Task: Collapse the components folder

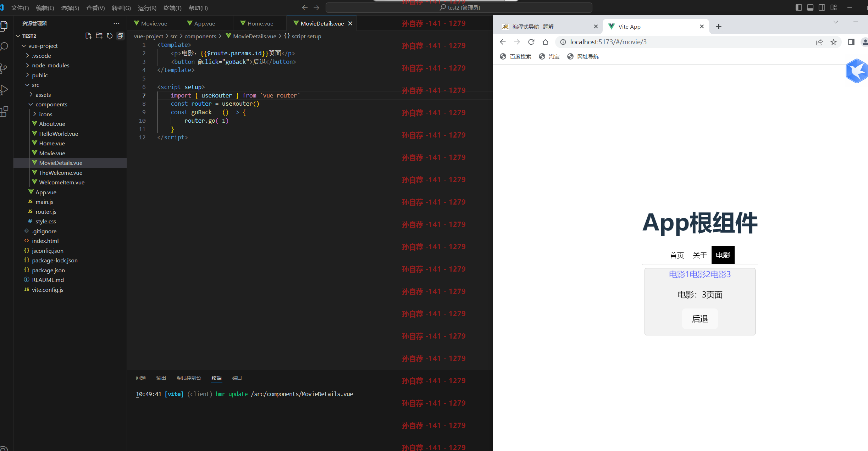Action: pyautogui.click(x=31, y=104)
